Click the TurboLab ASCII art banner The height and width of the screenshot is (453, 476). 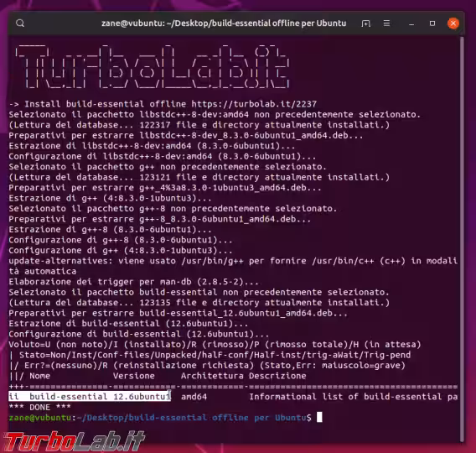pos(153,66)
